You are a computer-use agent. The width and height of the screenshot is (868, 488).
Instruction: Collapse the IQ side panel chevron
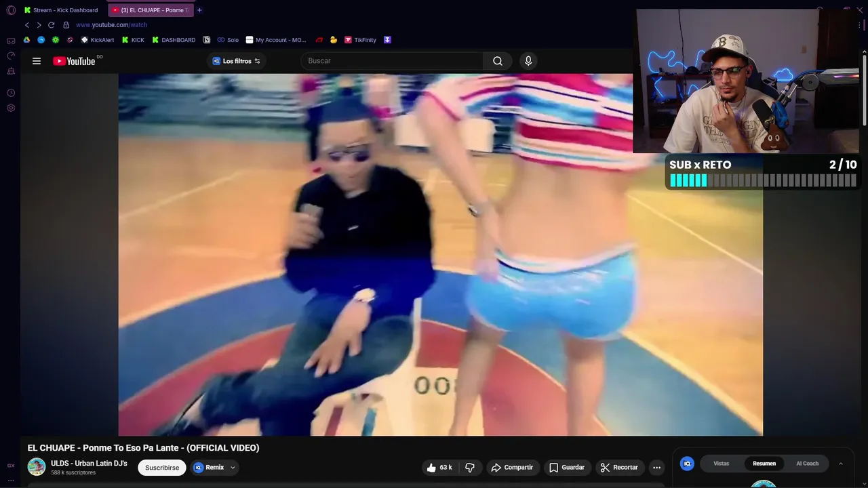(841, 464)
